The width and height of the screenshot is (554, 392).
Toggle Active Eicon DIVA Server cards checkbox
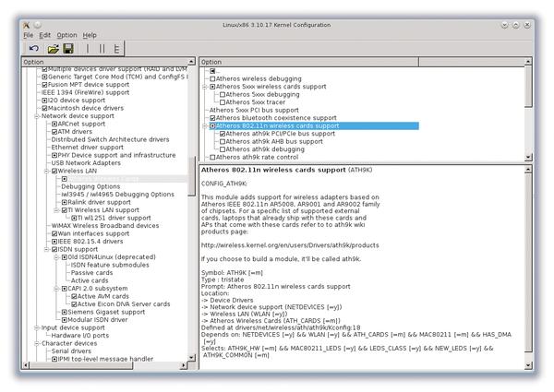[74, 304]
